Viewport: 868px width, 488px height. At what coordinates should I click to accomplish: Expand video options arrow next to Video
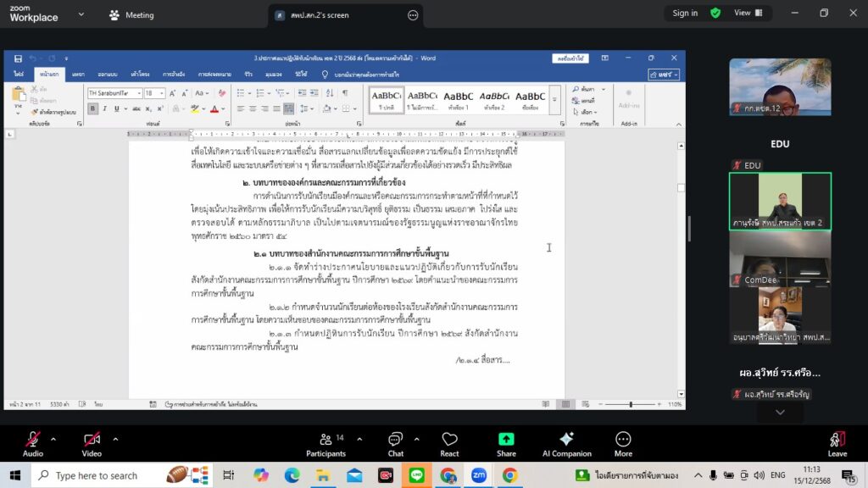pos(115,439)
